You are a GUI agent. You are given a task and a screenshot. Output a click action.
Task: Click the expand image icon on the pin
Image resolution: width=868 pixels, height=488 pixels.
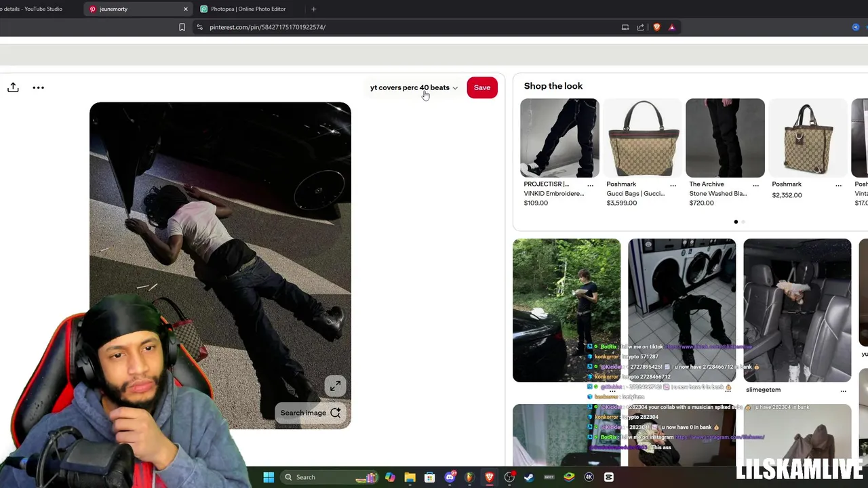[335, 386]
